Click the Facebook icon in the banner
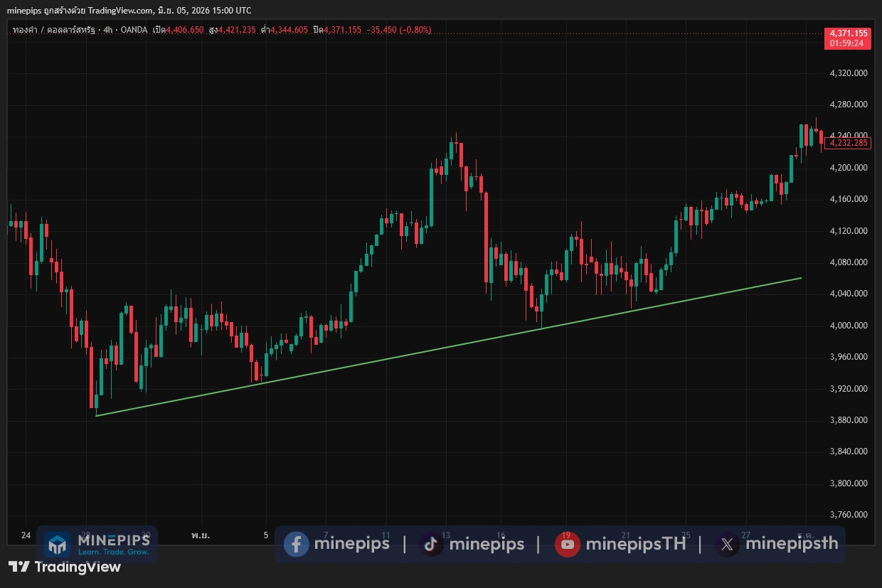 (x=296, y=545)
